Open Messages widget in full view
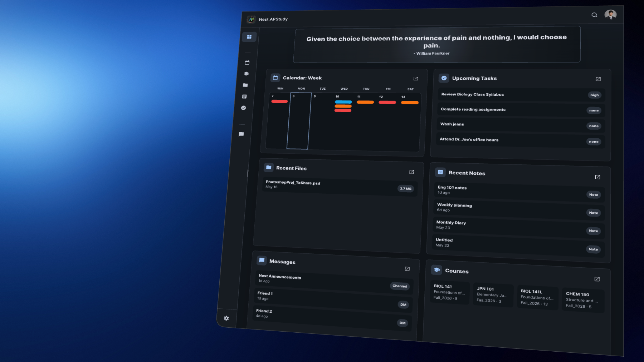 pos(407,269)
